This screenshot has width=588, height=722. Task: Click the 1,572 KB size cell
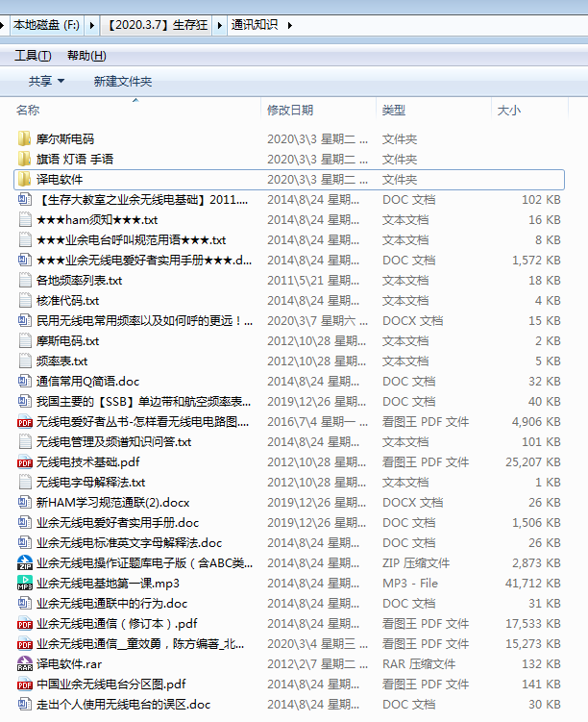click(x=536, y=261)
